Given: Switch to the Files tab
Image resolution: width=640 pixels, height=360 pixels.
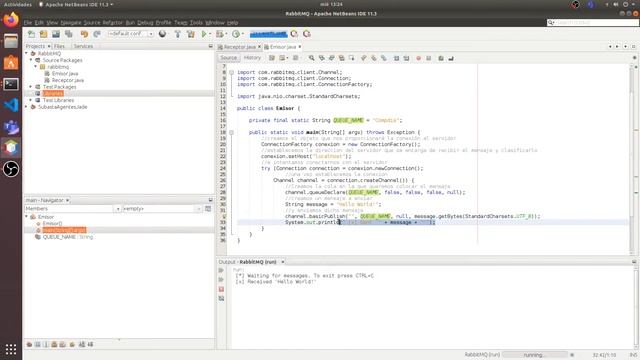Looking at the screenshot, I should click(59, 46).
